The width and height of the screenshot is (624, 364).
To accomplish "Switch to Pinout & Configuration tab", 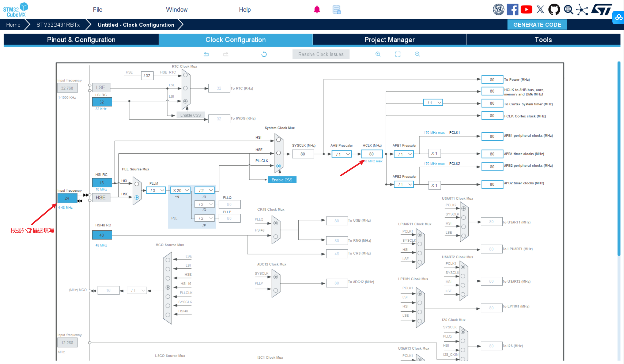I will tap(81, 40).
